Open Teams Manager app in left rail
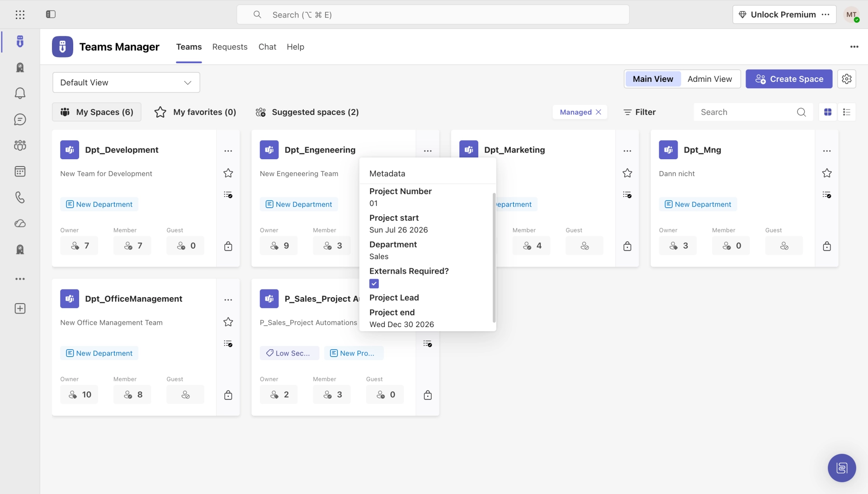Image resolution: width=868 pixels, height=494 pixels. (x=20, y=42)
